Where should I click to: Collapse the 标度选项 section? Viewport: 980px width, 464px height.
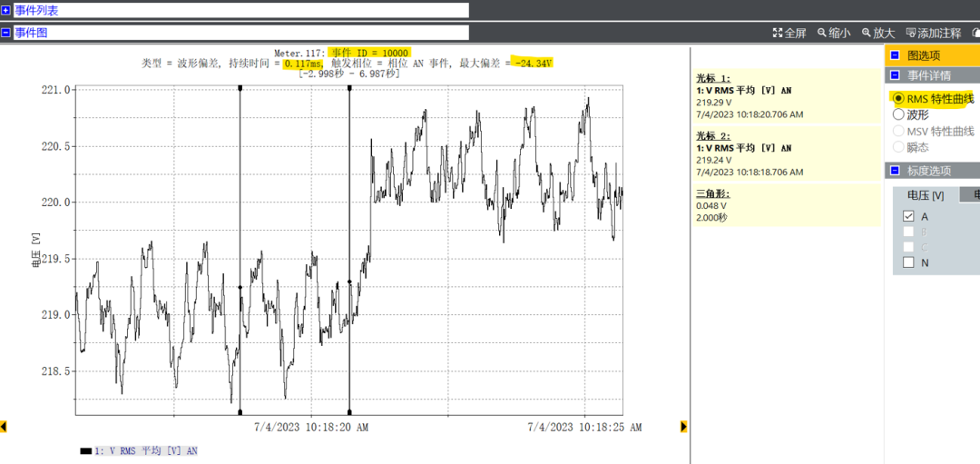pyautogui.click(x=895, y=171)
